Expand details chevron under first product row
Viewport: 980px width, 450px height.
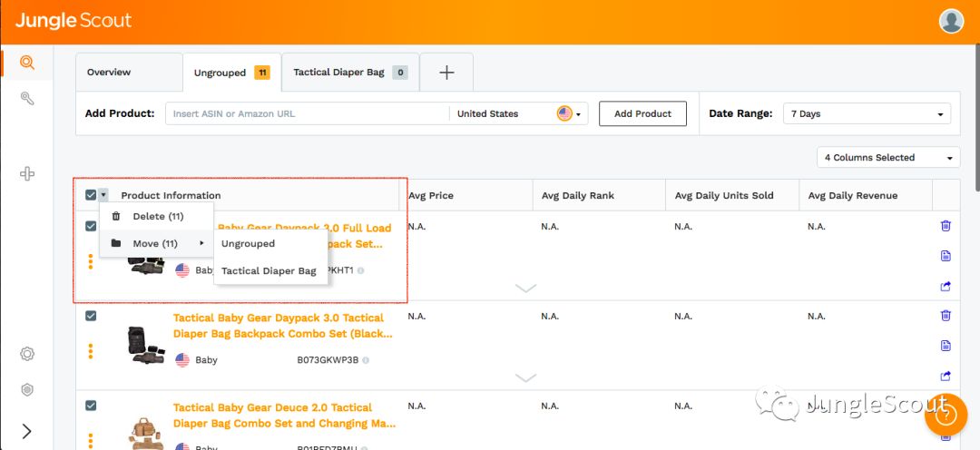[525, 289]
